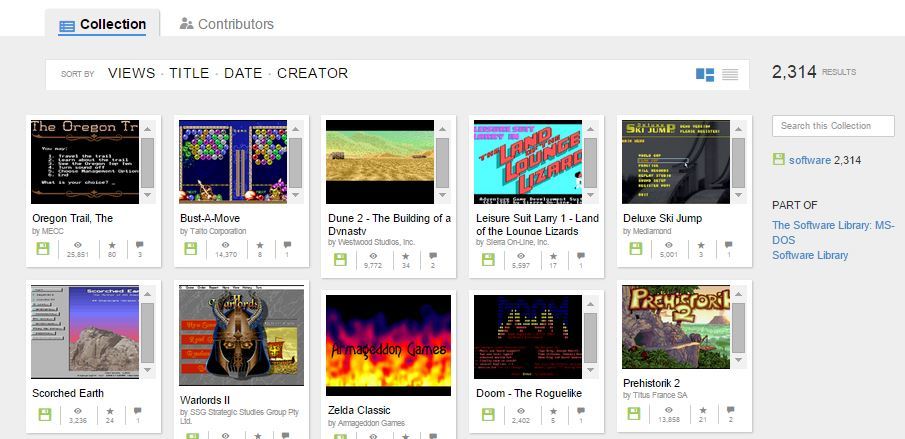Viewport: 905px width, 439px height.
Task: Click the favorites star on Bust-A-Move
Action: 260,245
